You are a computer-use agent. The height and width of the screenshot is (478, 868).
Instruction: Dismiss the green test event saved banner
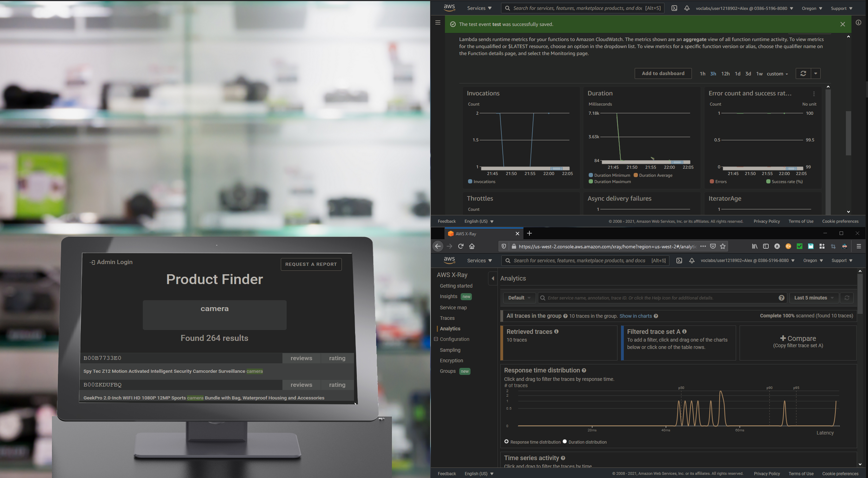point(842,24)
